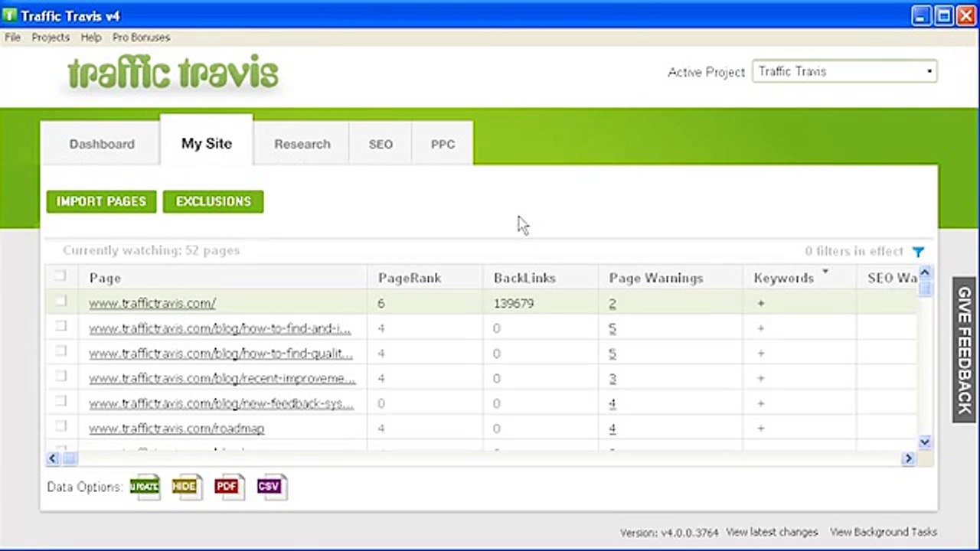
Task: Open page warnings 3 for recent-improveme... row
Action: (612, 379)
